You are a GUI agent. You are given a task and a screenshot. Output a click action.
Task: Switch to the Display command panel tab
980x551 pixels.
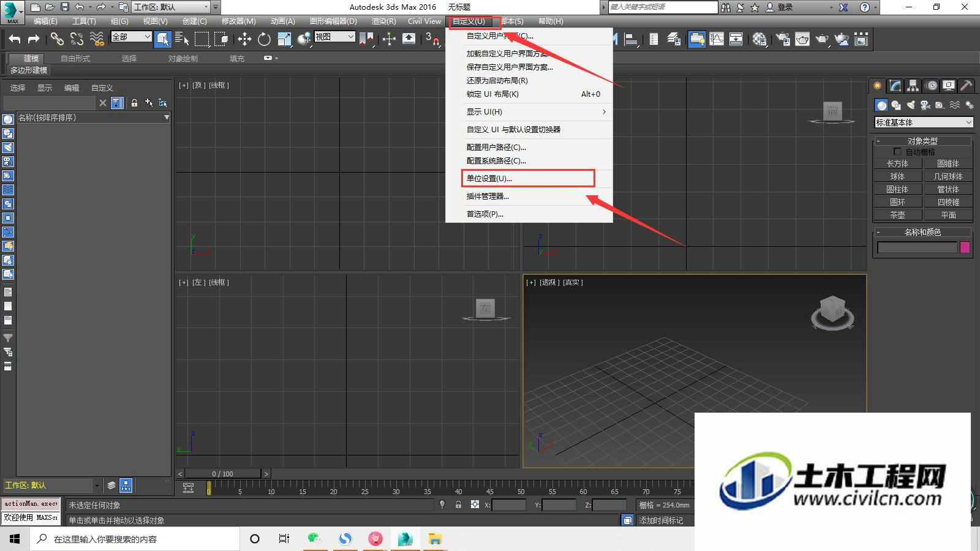pyautogui.click(x=949, y=86)
